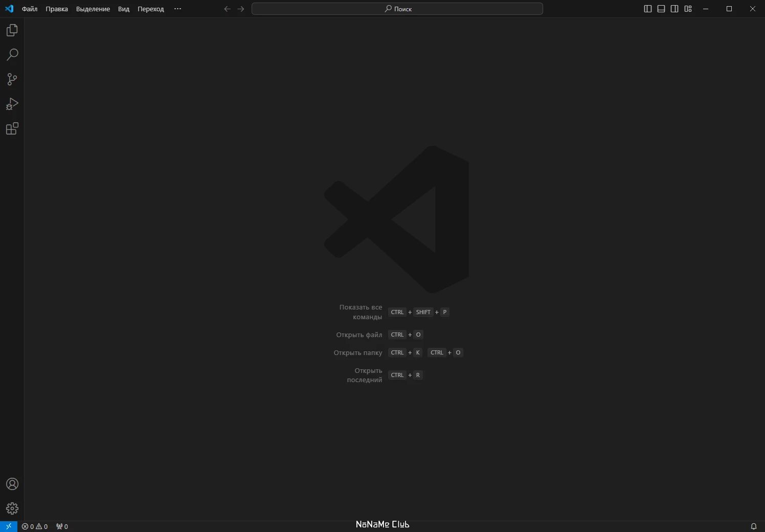This screenshot has height=532, width=765.
Task: Show errors and warnings count in status bar
Action: [x=35, y=526]
